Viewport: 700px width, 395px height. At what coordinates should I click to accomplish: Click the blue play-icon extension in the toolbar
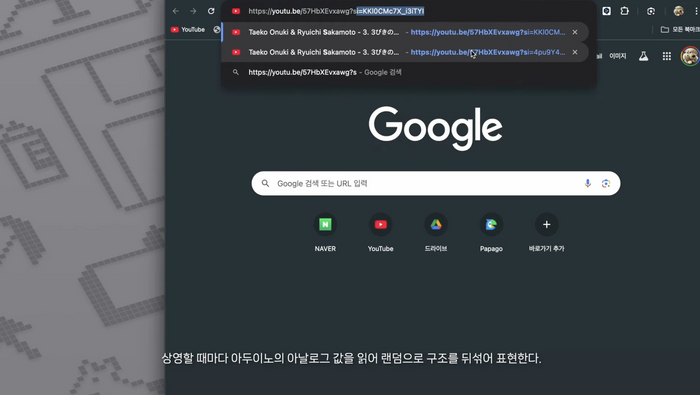click(x=606, y=11)
